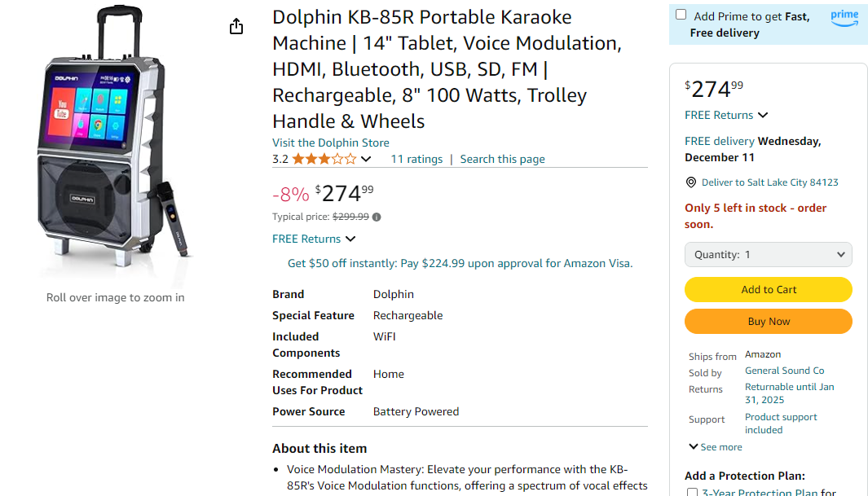Open the rating breakdown arrow next to stars
The width and height of the screenshot is (868, 496).
[366, 160]
